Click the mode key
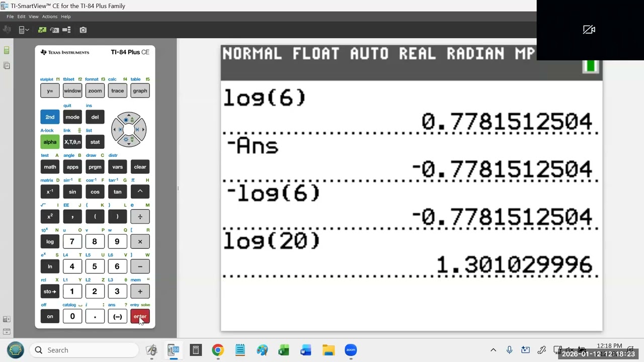 [72, 117]
